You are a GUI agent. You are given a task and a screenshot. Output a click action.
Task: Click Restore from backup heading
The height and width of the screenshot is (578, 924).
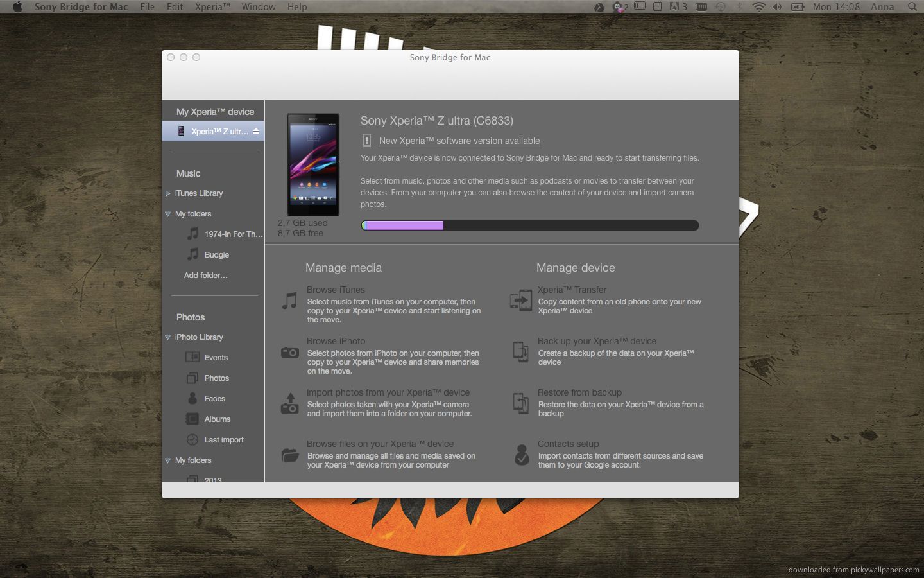tap(579, 392)
